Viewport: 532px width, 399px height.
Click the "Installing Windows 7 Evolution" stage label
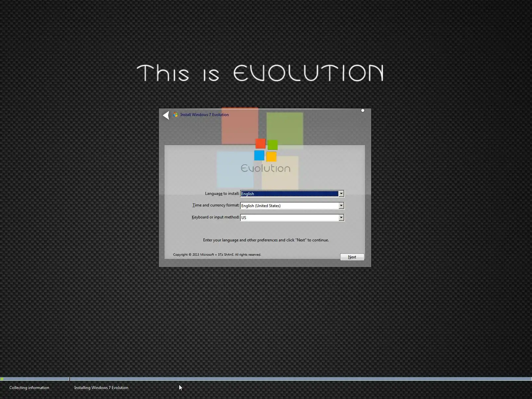point(101,388)
